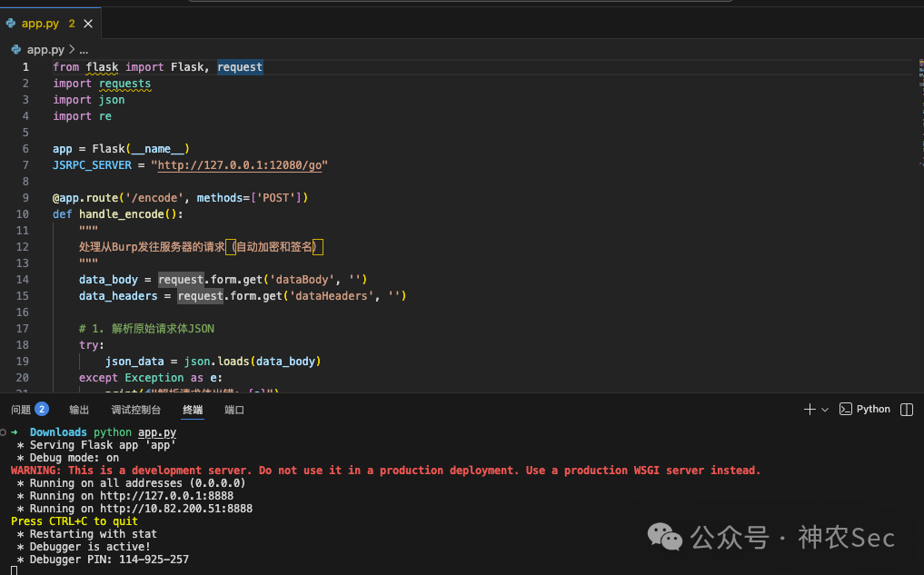Open http://10.82.200.51:8888 link in terminal

(176, 509)
